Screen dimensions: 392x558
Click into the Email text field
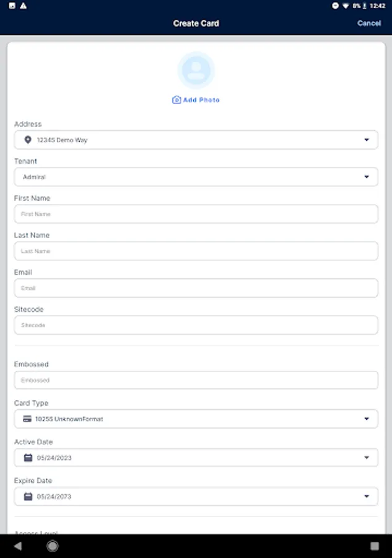tap(196, 288)
